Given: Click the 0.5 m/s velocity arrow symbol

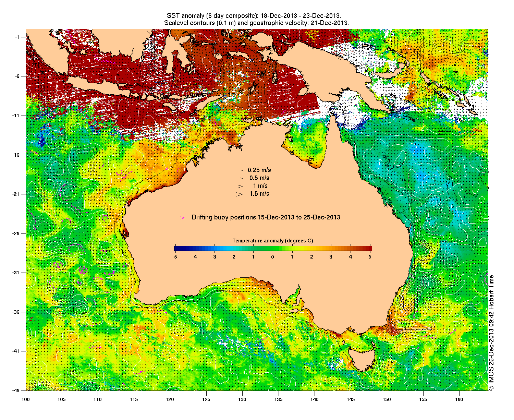Looking at the screenshot, I should click(x=241, y=178).
